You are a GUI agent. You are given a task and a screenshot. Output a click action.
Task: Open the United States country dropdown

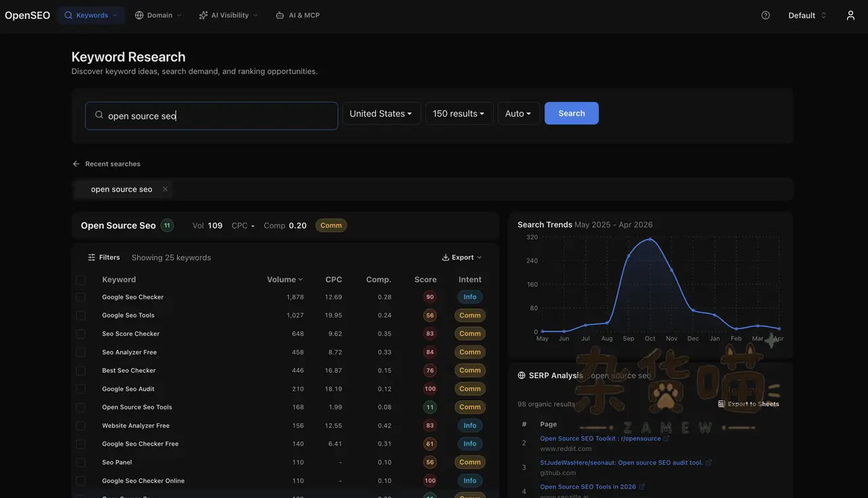(x=381, y=113)
